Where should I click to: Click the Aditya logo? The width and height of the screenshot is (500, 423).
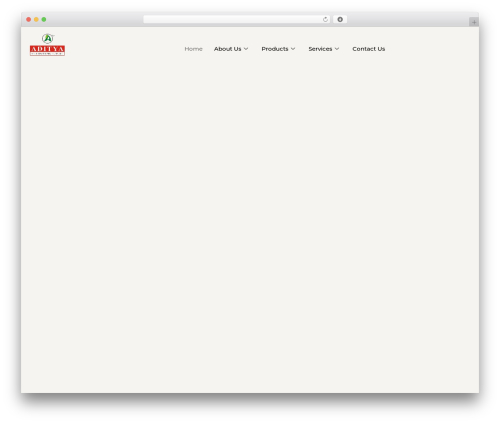pos(47,45)
